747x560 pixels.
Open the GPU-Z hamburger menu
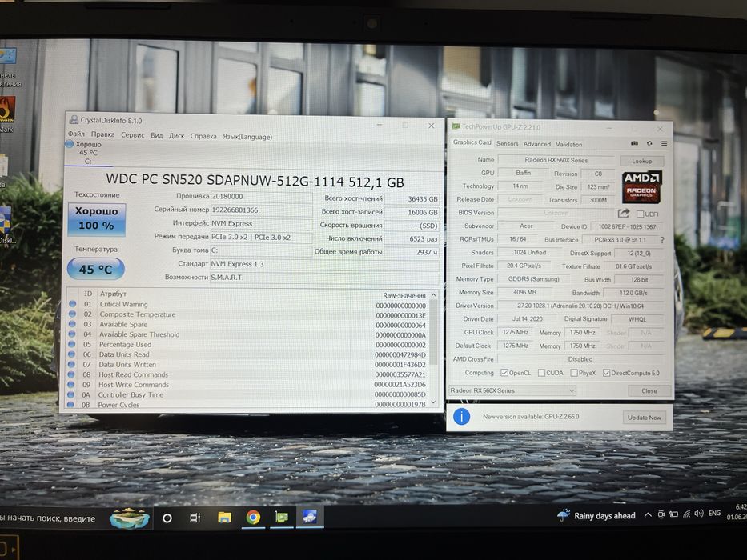[x=664, y=143]
